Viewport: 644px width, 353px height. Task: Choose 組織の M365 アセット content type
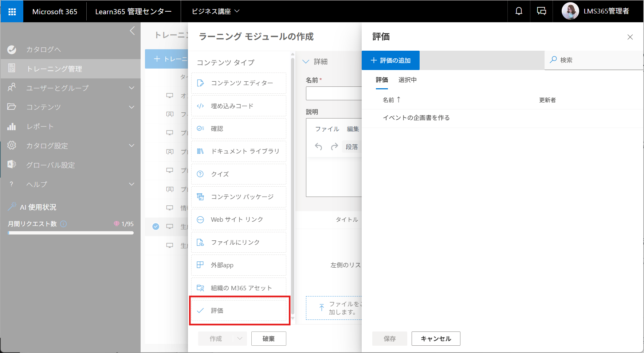pyautogui.click(x=239, y=288)
